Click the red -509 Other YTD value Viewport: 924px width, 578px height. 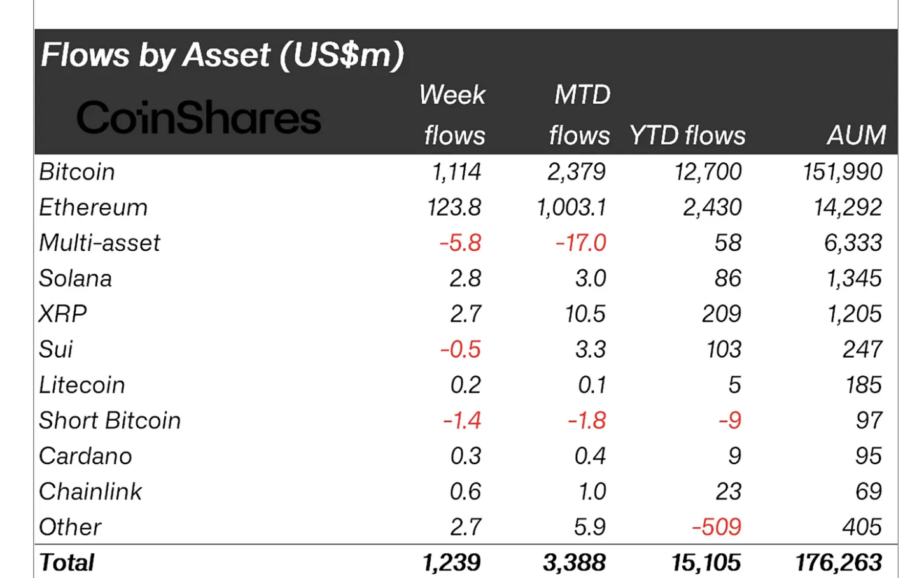[717, 527]
